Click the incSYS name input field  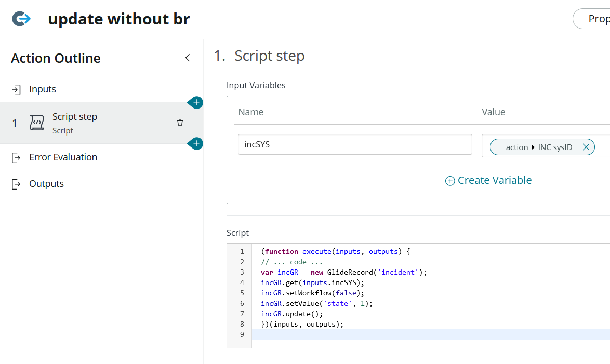pyautogui.click(x=355, y=144)
